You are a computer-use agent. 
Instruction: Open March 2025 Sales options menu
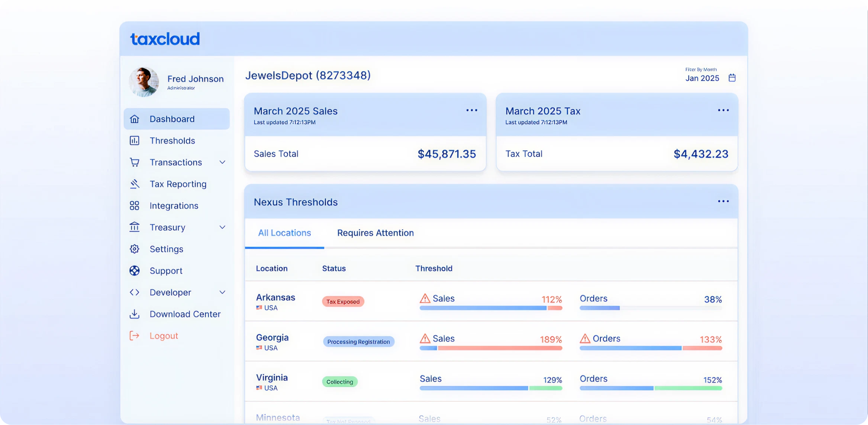coord(471,110)
